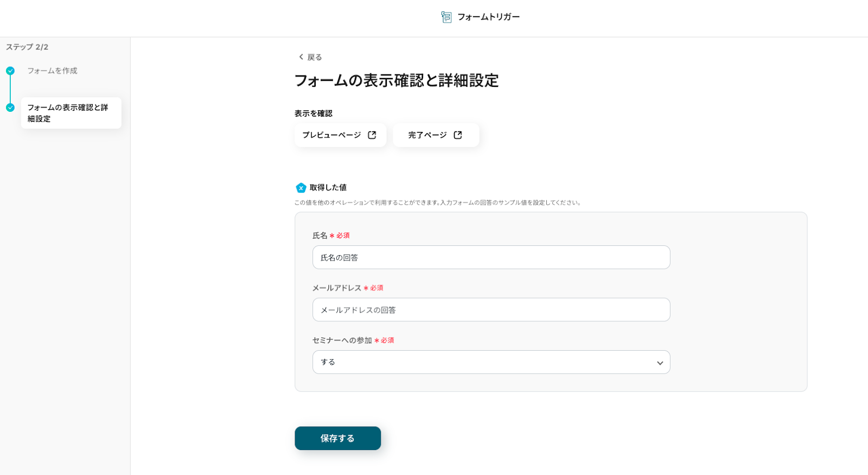This screenshot has width=868, height=475.
Task: Click the blue pentagon icon beside 取得した値
Action: 301,188
